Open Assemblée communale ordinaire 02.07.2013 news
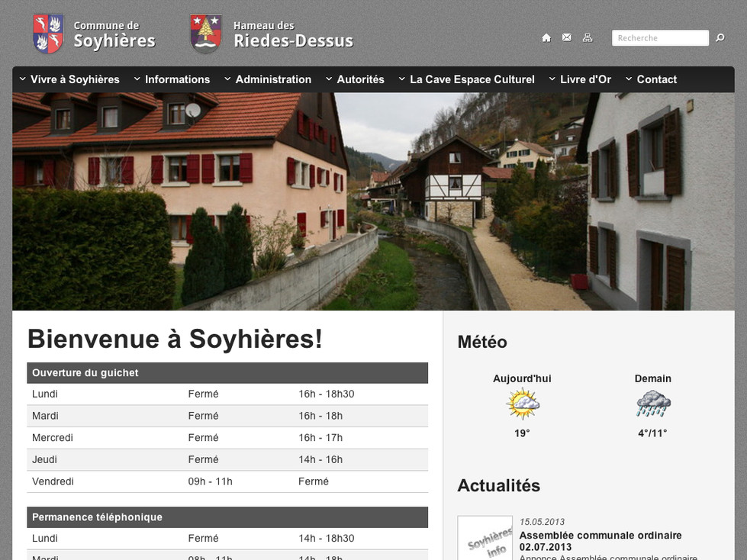747x560 pixels. pyautogui.click(x=600, y=541)
